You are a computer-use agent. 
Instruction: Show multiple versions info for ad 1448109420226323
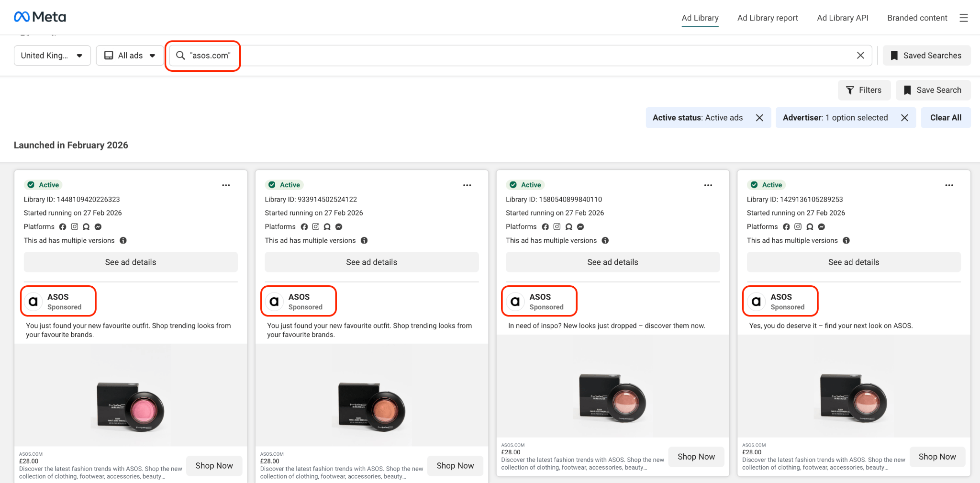pyautogui.click(x=123, y=240)
